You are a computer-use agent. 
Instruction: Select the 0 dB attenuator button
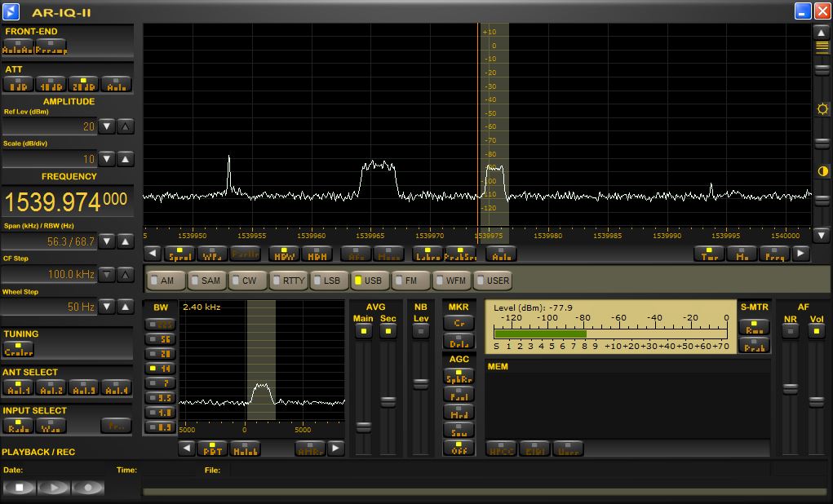pos(19,85)
